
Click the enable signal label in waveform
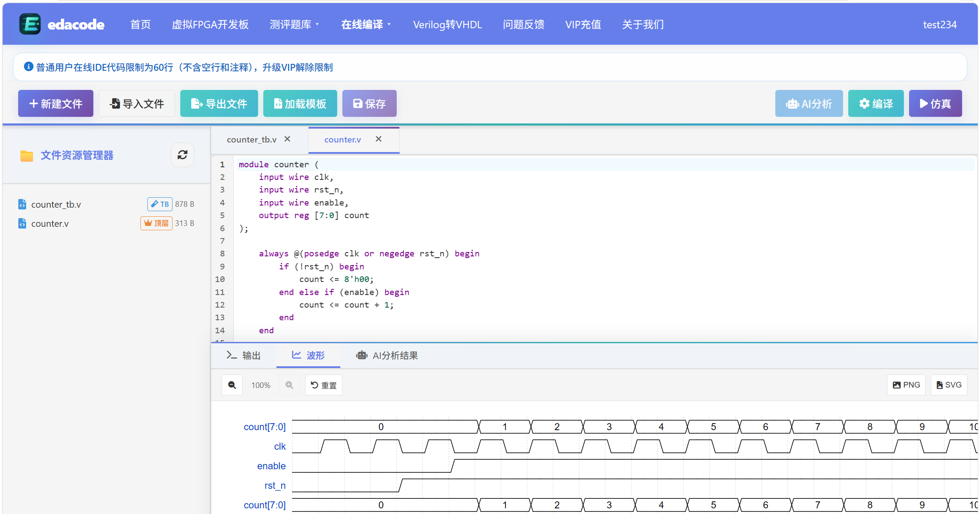click(271, 466)
